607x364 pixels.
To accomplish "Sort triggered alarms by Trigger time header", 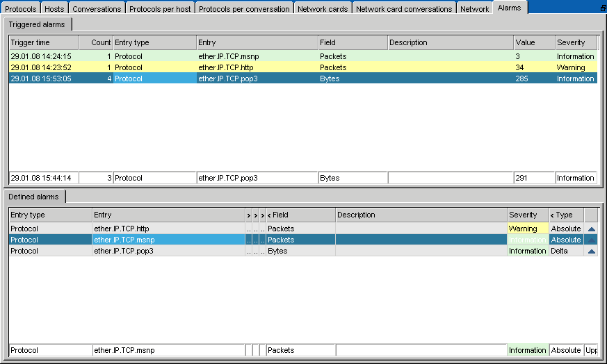I will pos(43,42).
